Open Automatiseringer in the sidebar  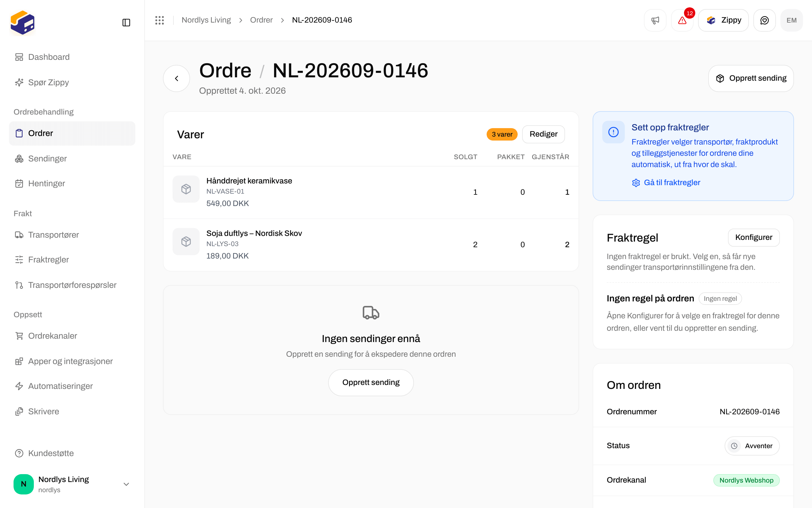pyautogui.click(x=72, y=386)
